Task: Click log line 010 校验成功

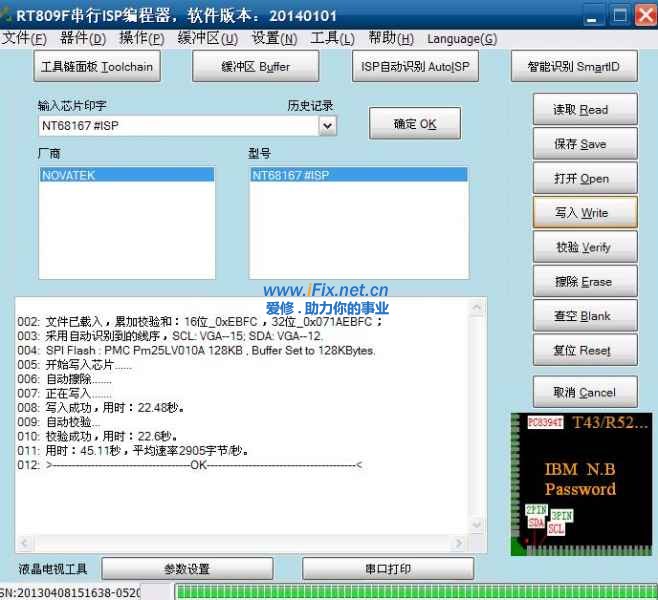Action: (x=97, y=436)
